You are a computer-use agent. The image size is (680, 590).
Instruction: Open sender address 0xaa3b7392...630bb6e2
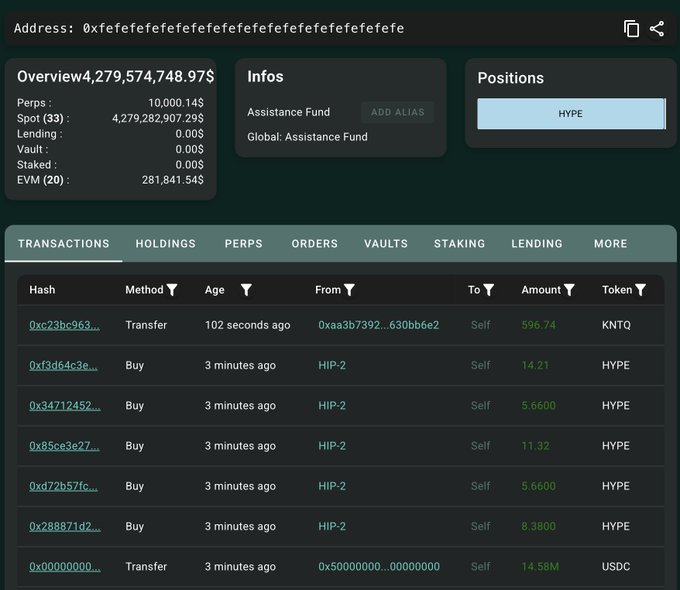379,325
